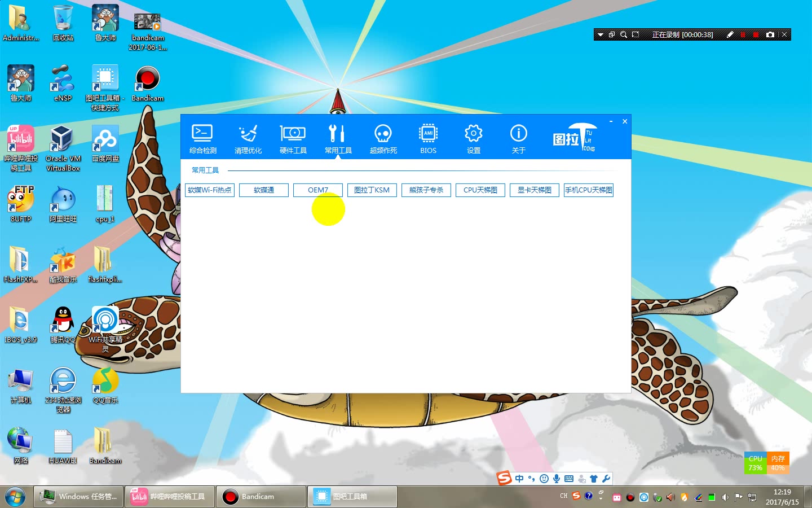812x508 pixels.
Task: Select the 8UFTP desktop icon
Action: point(21,204)
